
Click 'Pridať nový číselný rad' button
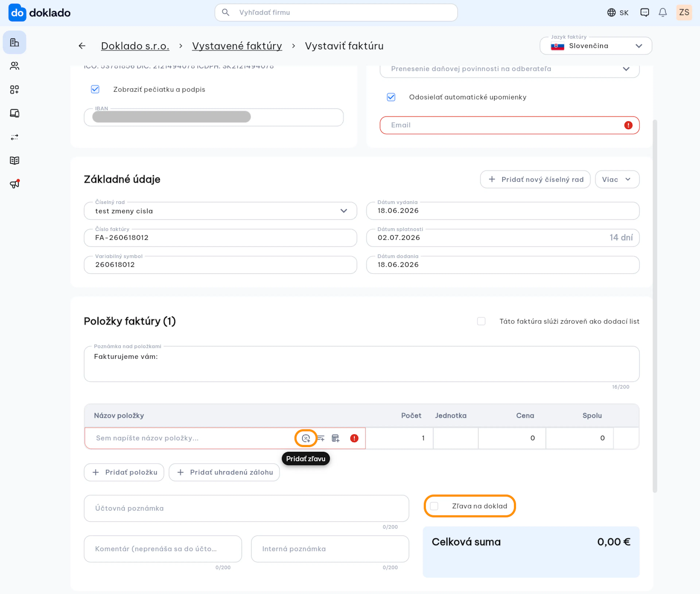pyautogui.click(x=535, y=179)
